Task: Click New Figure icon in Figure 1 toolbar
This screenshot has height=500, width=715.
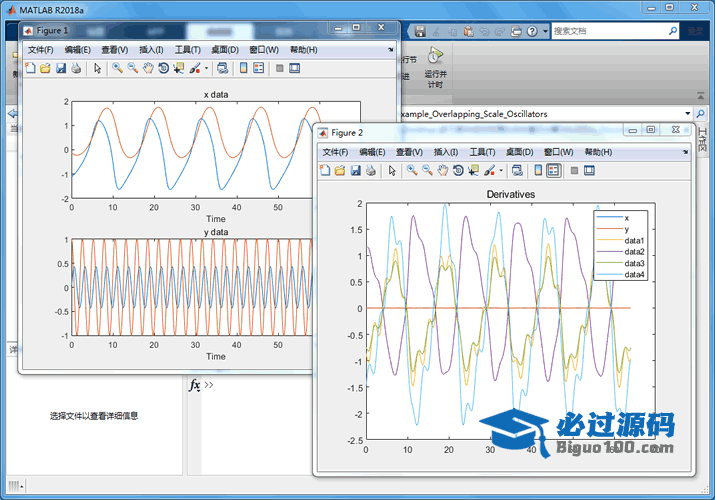Action: pyautogui.click(x=31, y=68)
